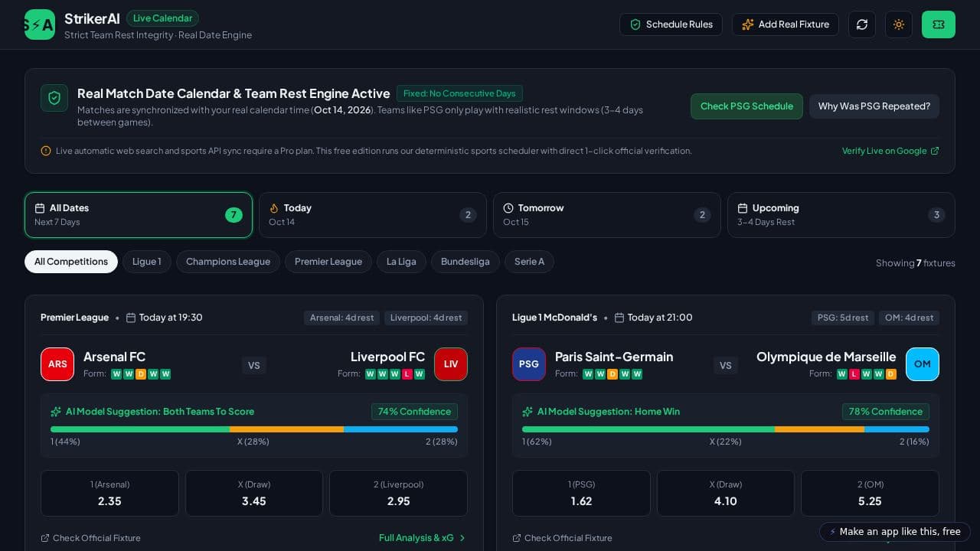The height and width of the screenshot is (551, 980).
Task: Select the Tomorrow Oct 15 tab
Action: coord(607,215)
